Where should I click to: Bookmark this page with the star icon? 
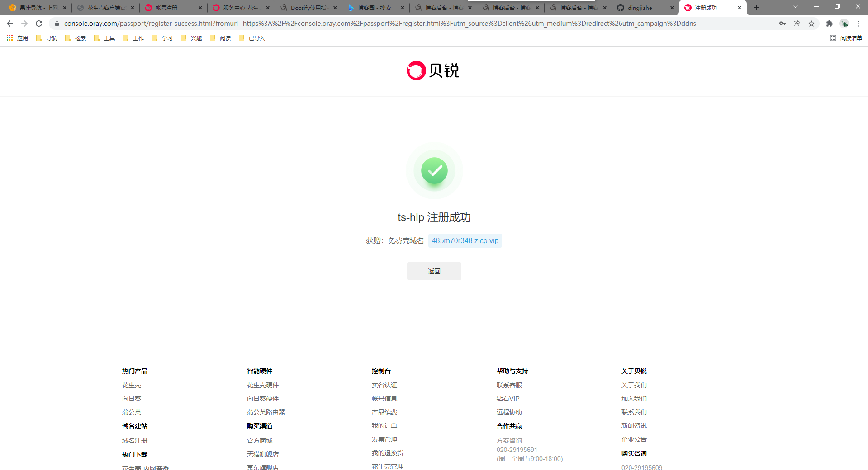(x=811, y=23)
